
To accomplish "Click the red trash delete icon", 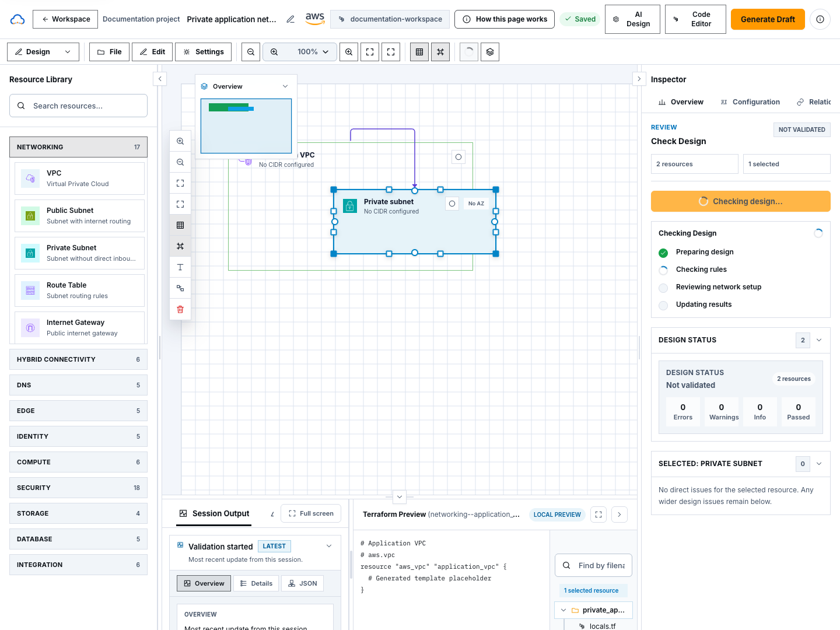I will tap(180, 309).
